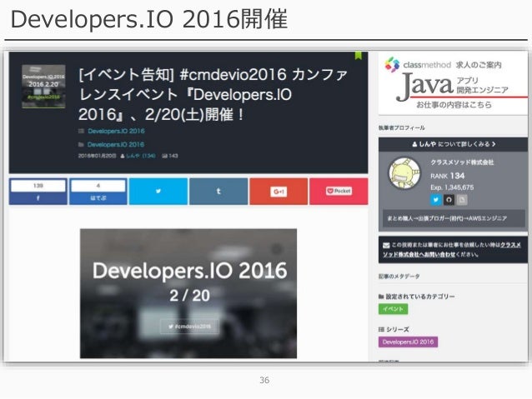532x399 pixels.
Task: Click author name しんや (134) link
Action: 140,156
